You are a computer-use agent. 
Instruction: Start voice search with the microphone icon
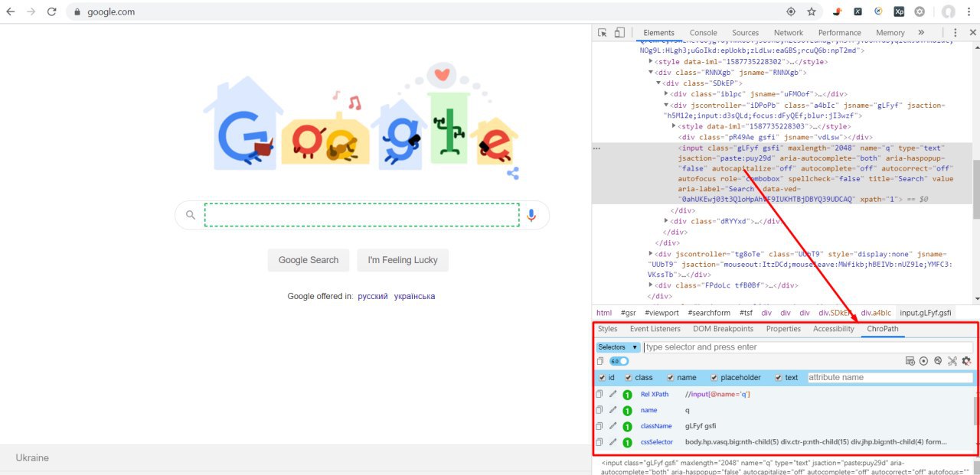(531, 215)
